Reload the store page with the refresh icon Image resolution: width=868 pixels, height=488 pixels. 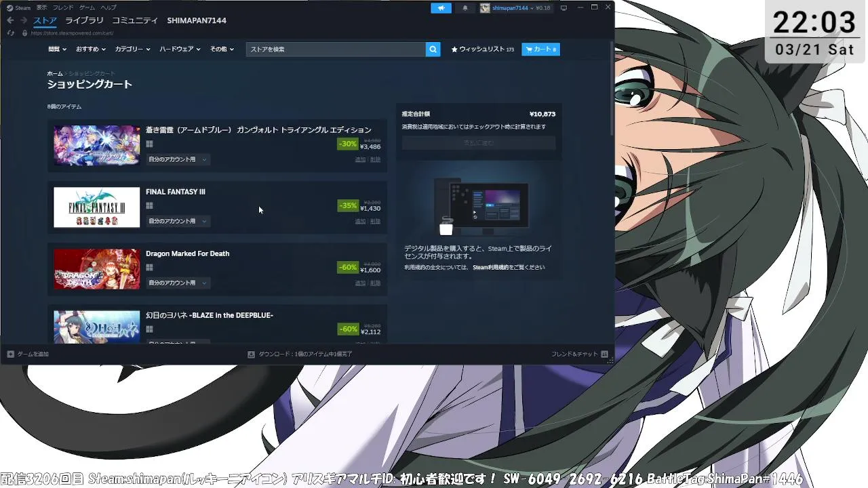(10, 33)
